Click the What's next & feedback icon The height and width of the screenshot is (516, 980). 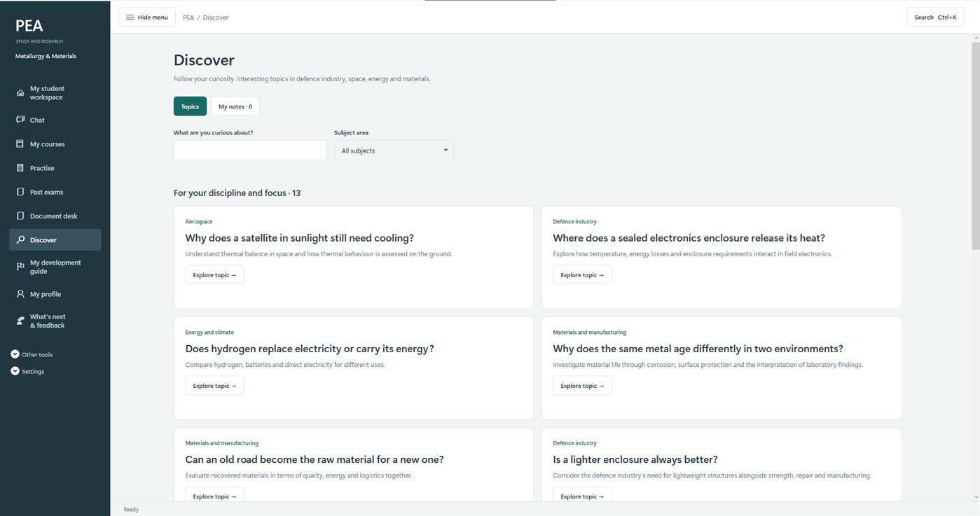[x=20, y=321]
